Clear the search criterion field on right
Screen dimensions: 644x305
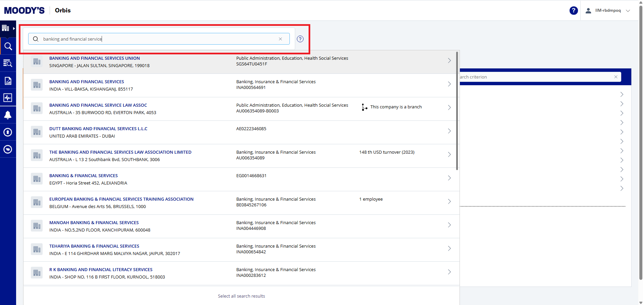[x=616, y=77]
